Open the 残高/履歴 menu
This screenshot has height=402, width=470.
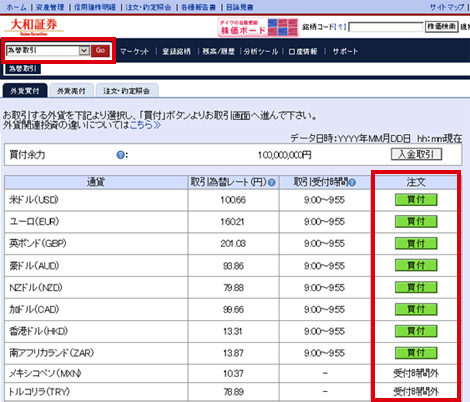coord(219,51)
